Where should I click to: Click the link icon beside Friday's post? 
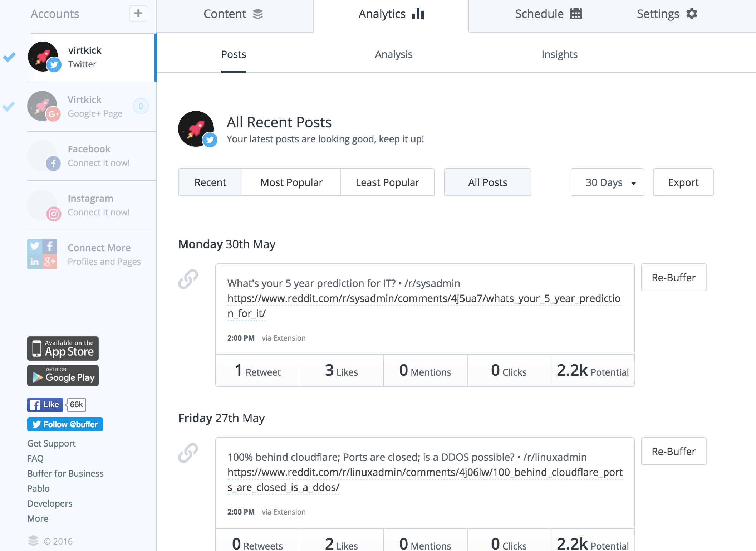188,453
